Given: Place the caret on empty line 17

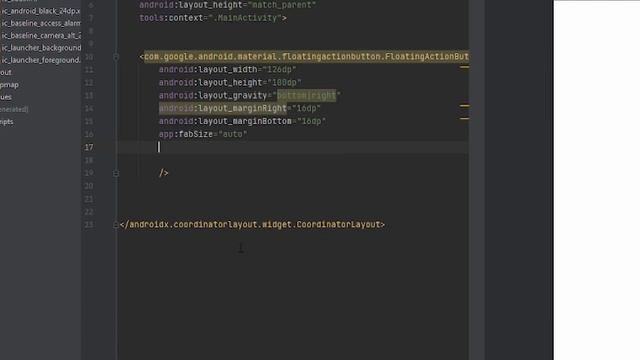Looking at the screenshot, I should coord(293,147).
